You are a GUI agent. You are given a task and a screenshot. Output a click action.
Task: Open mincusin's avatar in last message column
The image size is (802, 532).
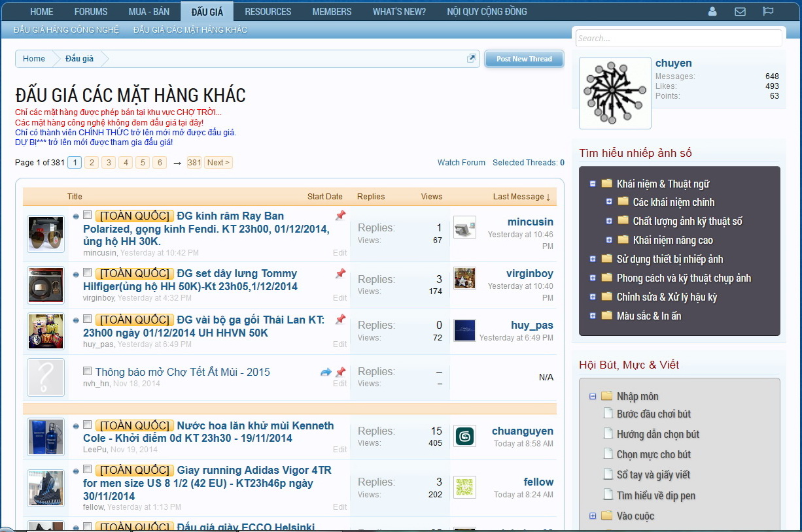(464, 227)
